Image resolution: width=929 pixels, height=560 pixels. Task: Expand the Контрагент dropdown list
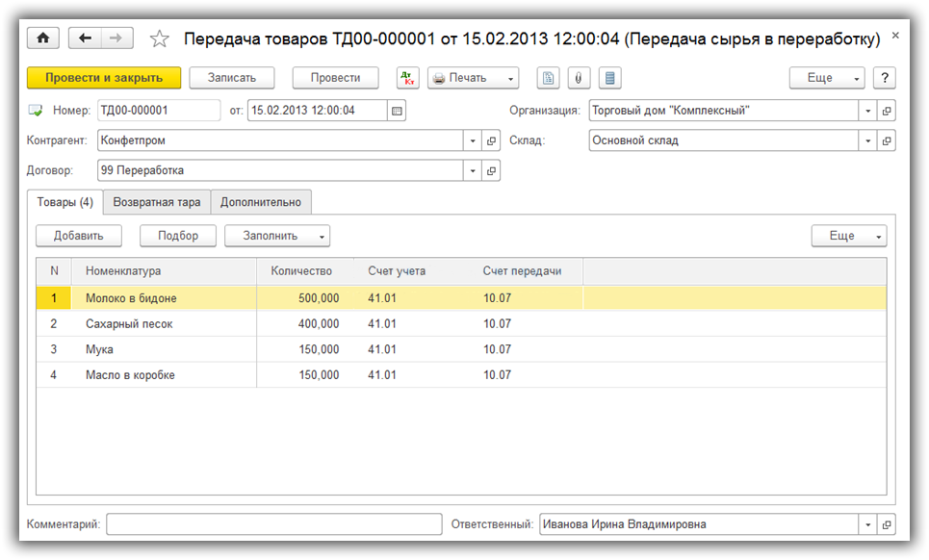pyautogui.click(x=473, y=140)
